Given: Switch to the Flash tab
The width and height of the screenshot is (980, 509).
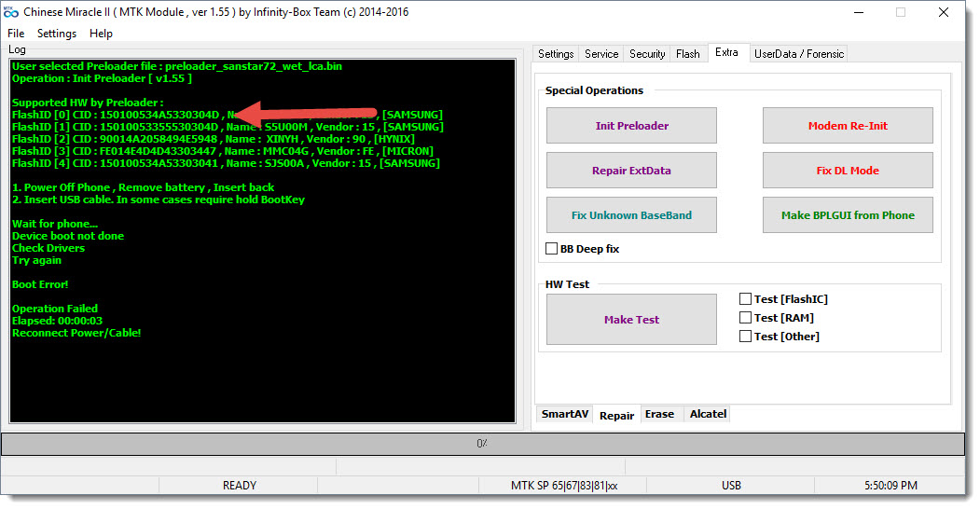Looking at the screenshot, I should coord(687,54).
